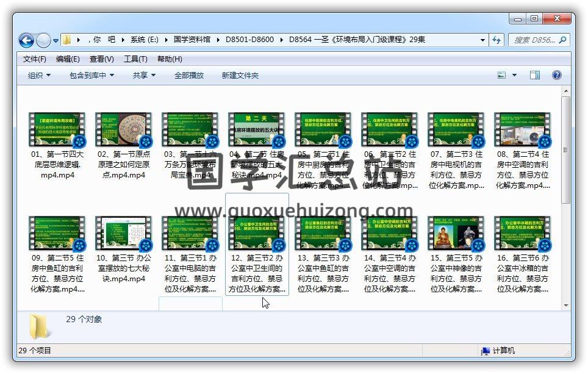The width and height of the screenshot is (588, 374).
Task: Open the 共享 dropdown
Action: (x=144, y=76)
